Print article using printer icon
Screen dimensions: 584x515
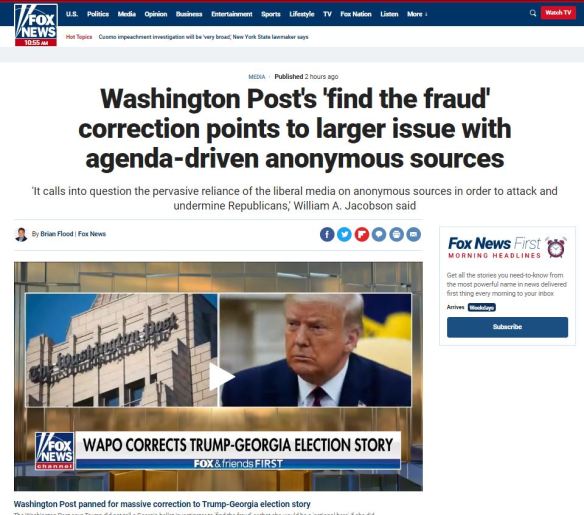[396, 234]
